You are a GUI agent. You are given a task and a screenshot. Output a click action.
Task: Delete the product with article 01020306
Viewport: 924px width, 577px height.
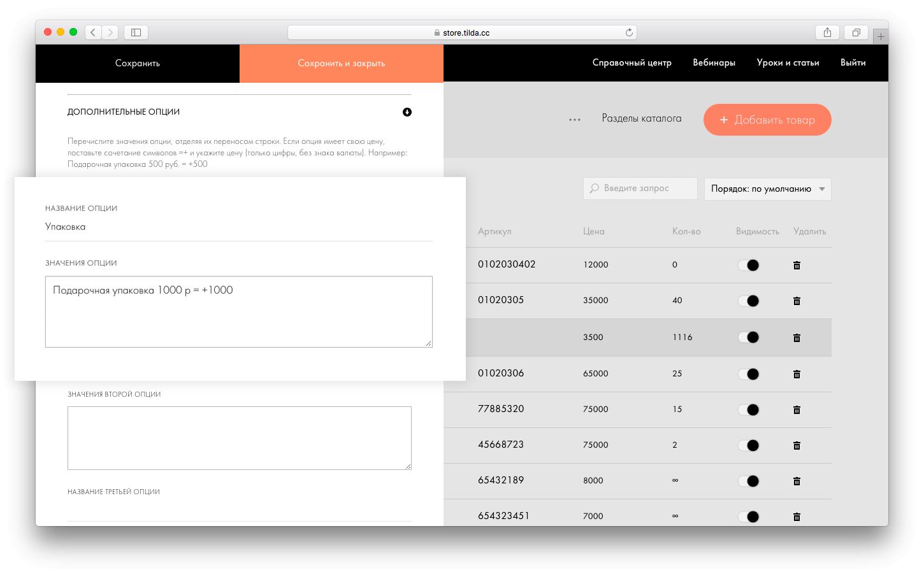point(797,374)
